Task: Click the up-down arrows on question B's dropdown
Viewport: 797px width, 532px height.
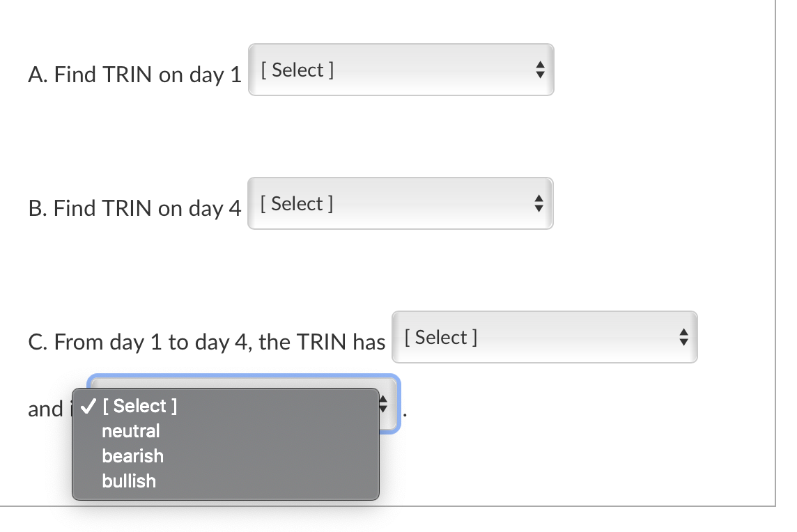Action: pos(538,203)
